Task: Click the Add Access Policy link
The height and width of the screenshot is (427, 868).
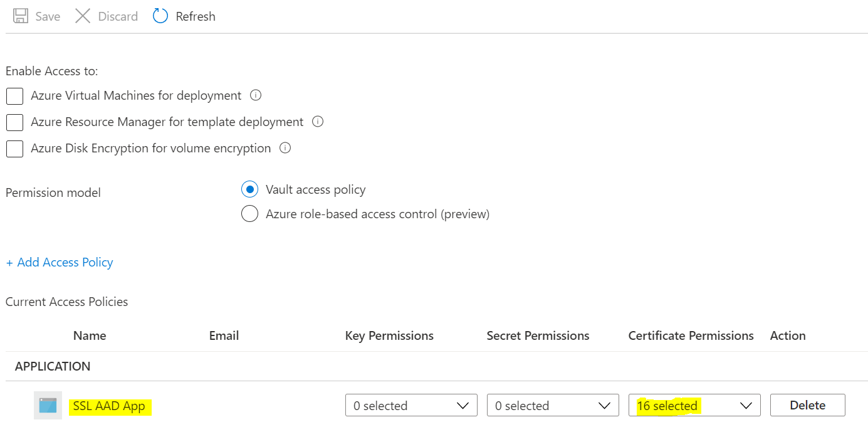Action: (x=60, y=262)
